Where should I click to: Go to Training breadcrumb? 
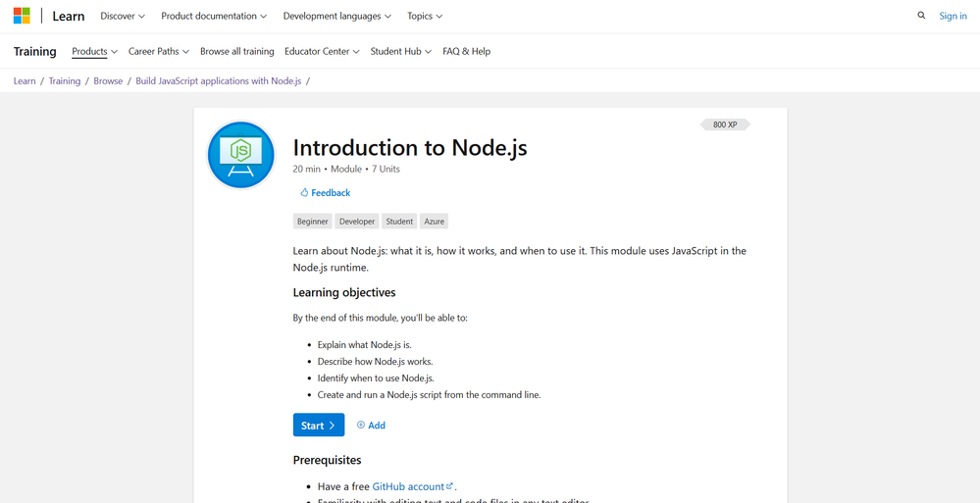pyautogui.click(x=65, y=81)
